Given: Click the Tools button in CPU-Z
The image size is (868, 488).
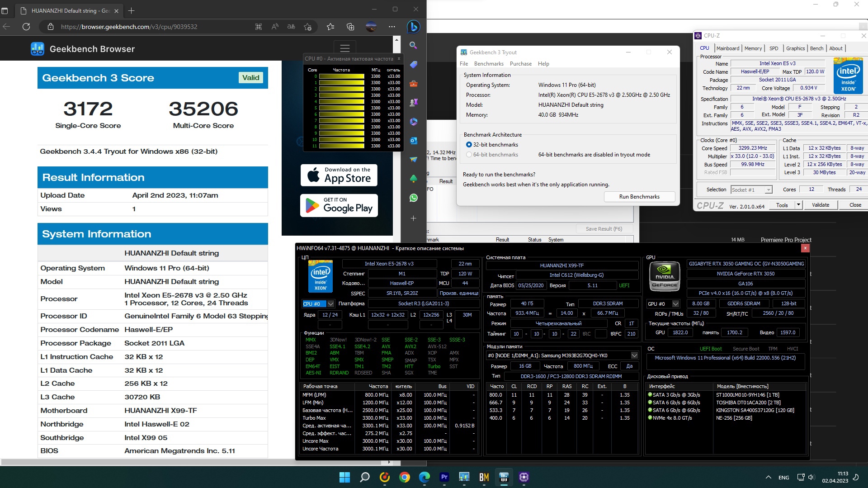Looking at the screenshot, I should tap(782, 205).
